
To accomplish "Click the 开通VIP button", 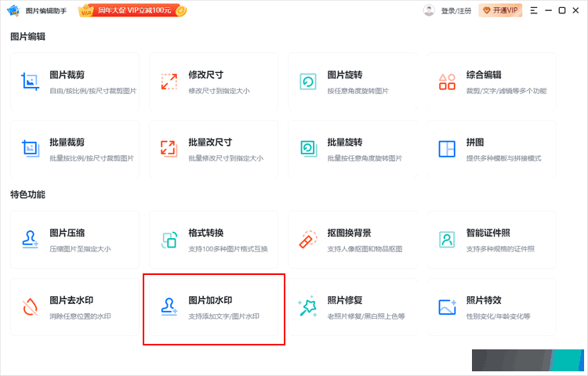I will (x=500, y=10).
